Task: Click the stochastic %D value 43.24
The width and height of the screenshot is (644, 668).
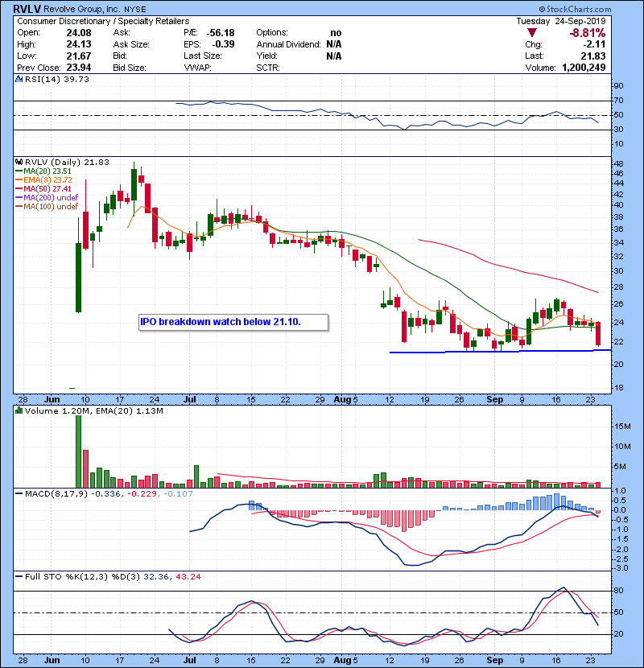Action: 188,576
